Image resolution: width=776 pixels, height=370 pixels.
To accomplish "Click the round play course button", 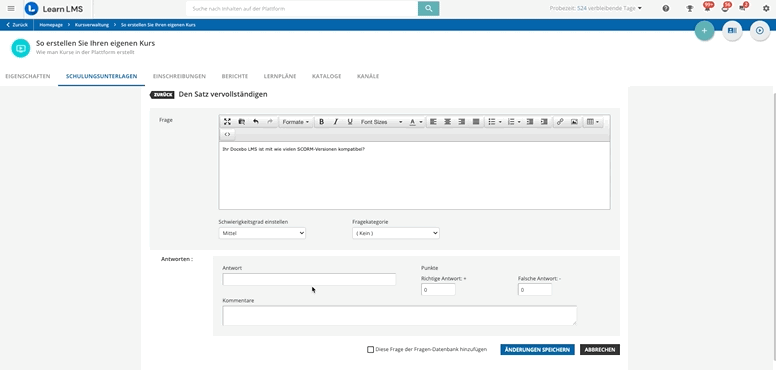I will tap(760, 31).
